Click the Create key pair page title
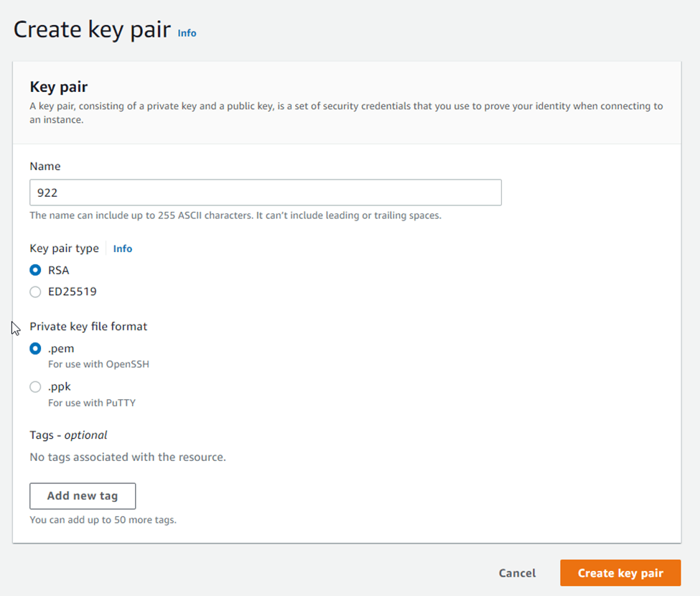Image resolution: width=700 pixels, height=596 pixels. click(92, 30)
